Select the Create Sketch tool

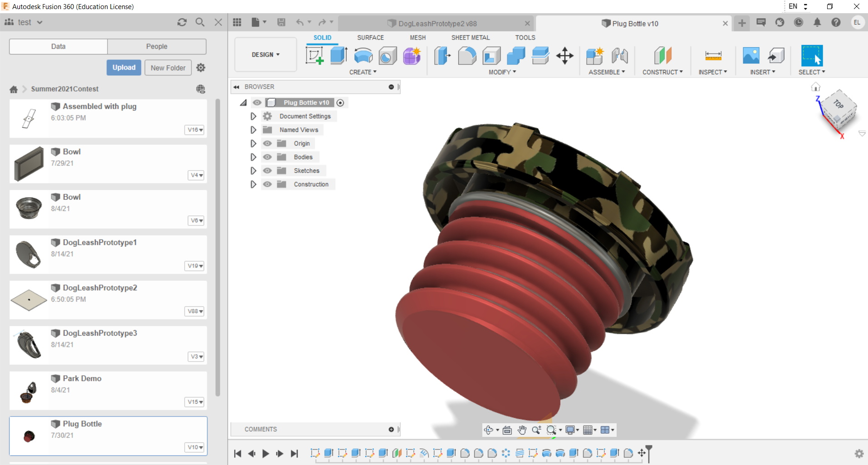pyautogui.click(x=314, y=56)
